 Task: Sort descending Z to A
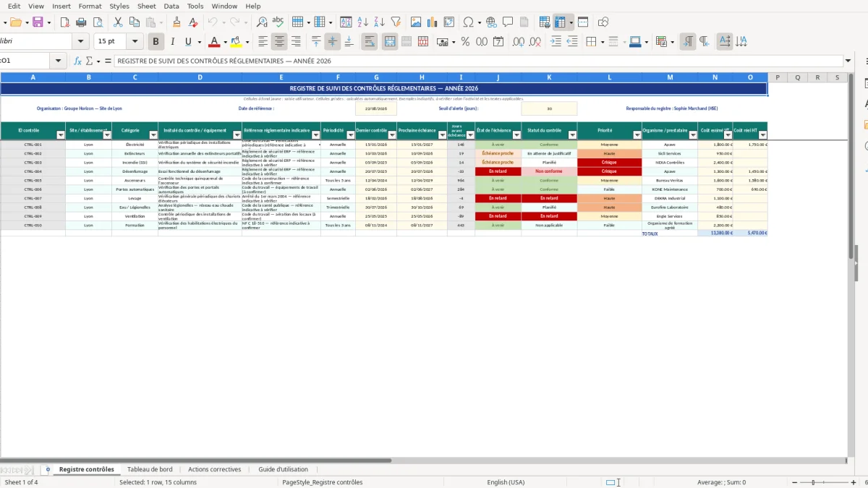point(380,22)
